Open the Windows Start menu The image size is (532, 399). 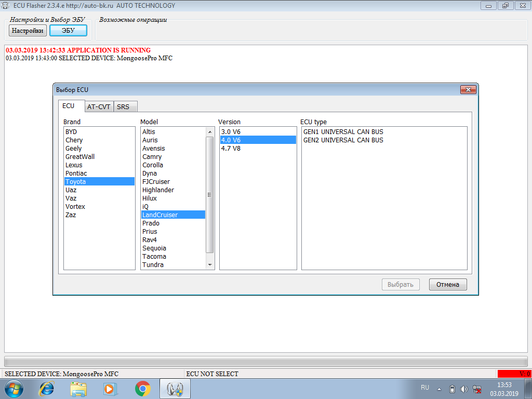click(x=14, y=389)
